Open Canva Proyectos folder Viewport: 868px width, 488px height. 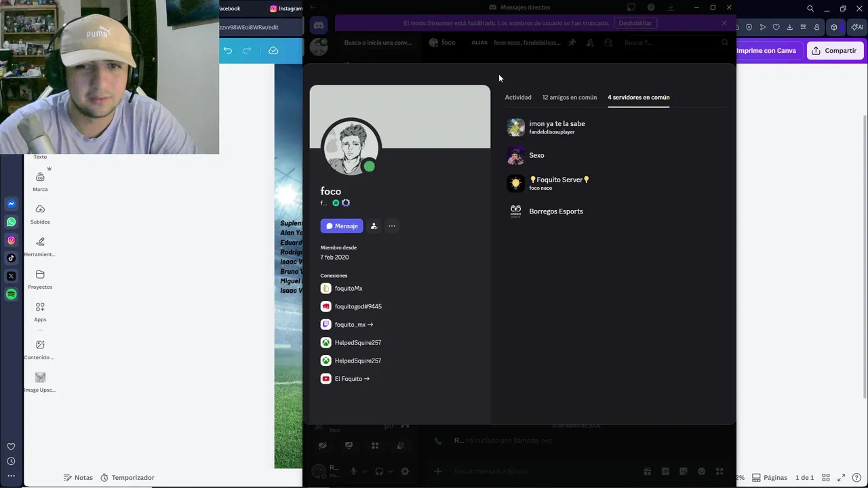[x=40, y=279]
